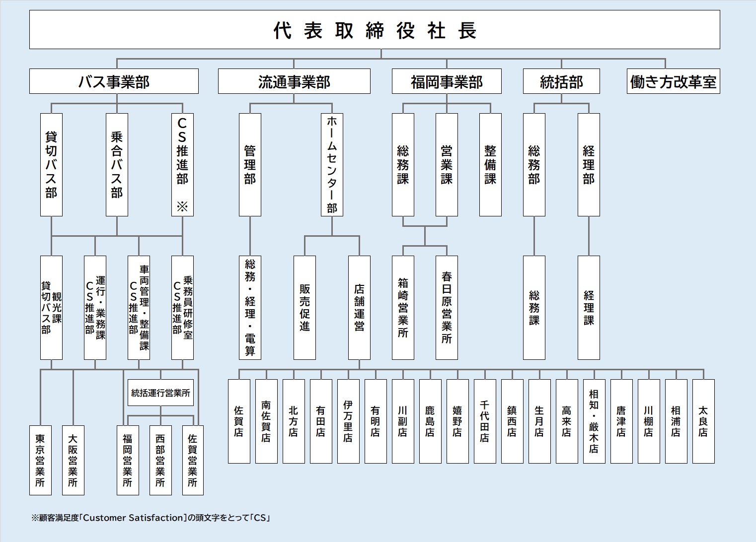Select the 統括運行営業所 box

pyautogui.click(x=160, y=393)
